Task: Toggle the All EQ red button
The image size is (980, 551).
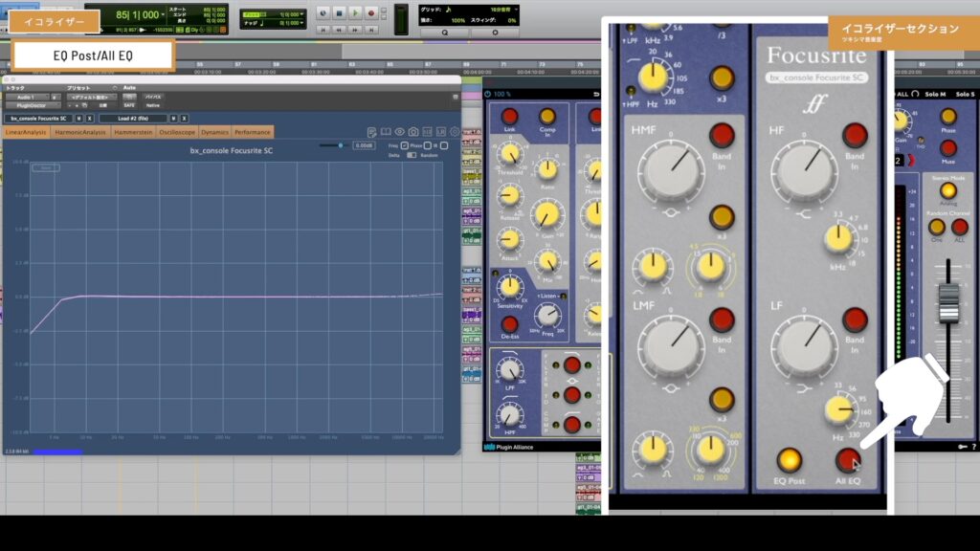Action: 848,460
